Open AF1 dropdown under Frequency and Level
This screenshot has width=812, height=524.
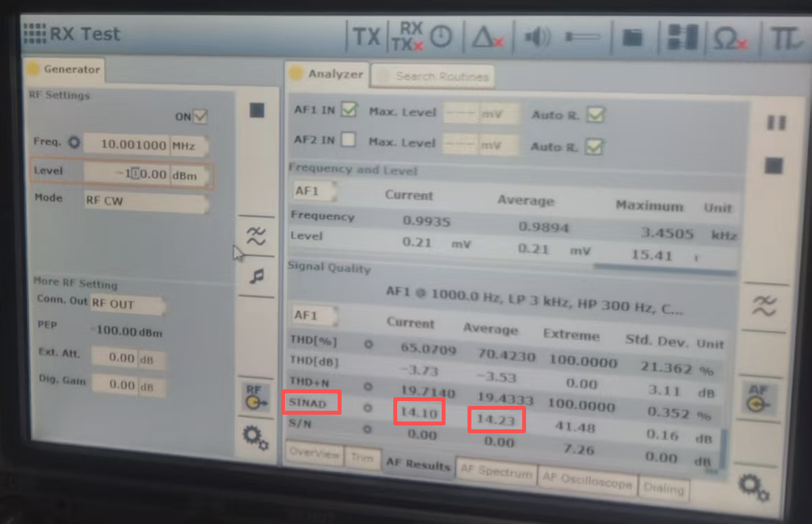pyautogui.click(x=315, y=191)
